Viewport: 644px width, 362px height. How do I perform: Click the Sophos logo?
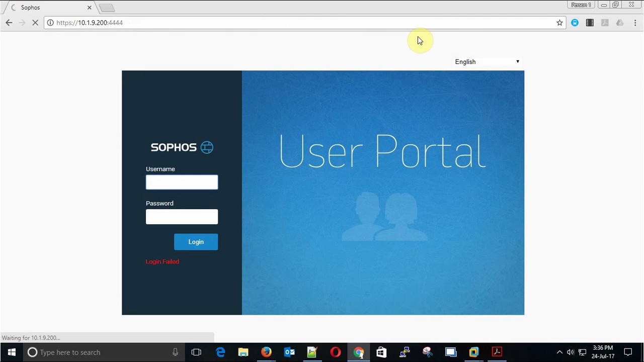(182, 147)
